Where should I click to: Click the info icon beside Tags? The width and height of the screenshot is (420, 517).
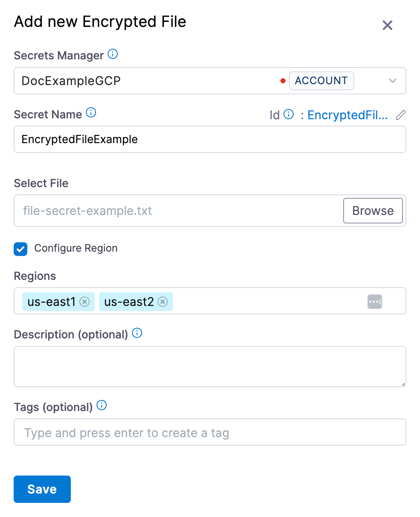pos(102,405)
